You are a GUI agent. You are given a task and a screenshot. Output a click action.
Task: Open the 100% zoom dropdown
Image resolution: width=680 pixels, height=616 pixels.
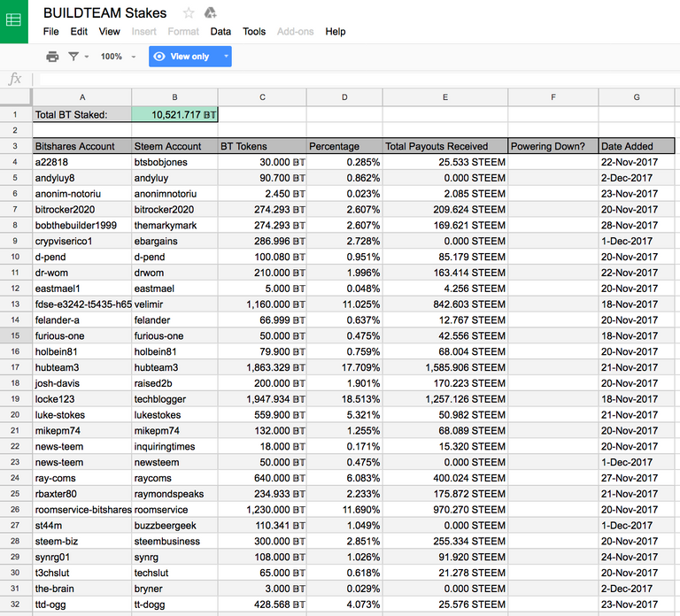coord(118,57)
